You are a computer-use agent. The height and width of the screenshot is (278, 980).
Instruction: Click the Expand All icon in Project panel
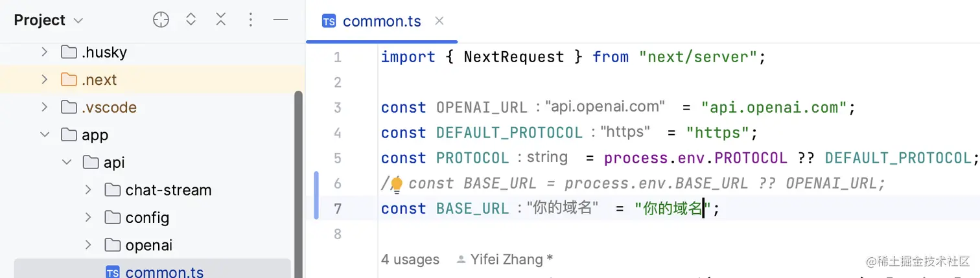pyautogui.click(x=191, y=20)
